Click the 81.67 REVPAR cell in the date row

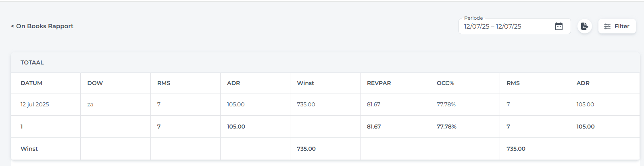pos(373,104)
